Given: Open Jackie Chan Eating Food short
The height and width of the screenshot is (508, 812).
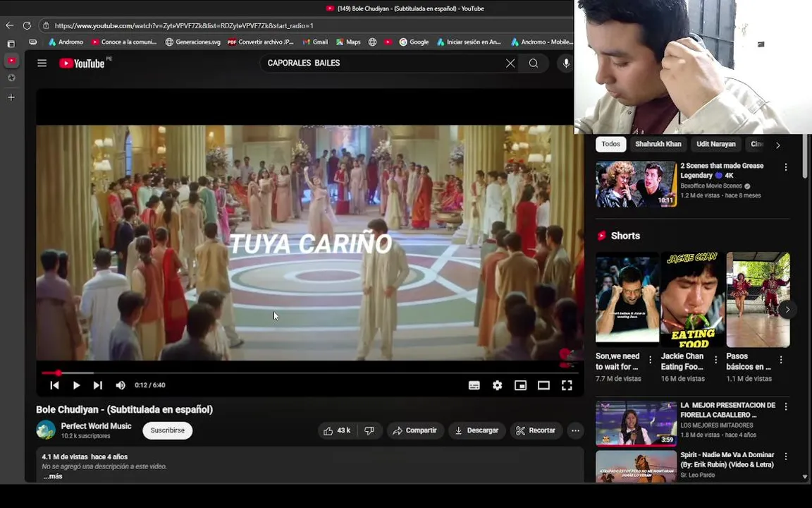Looking at the screenshot, I should [x=692, y=299].
